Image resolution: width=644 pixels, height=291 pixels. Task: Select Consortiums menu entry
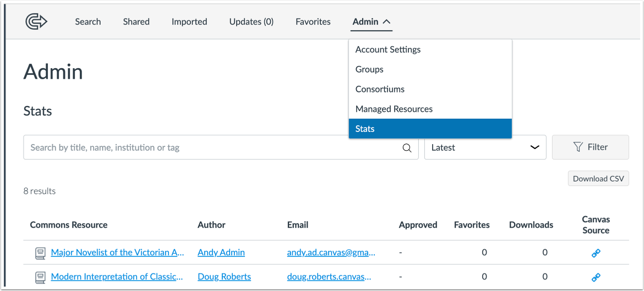click(x=380, y=89)
